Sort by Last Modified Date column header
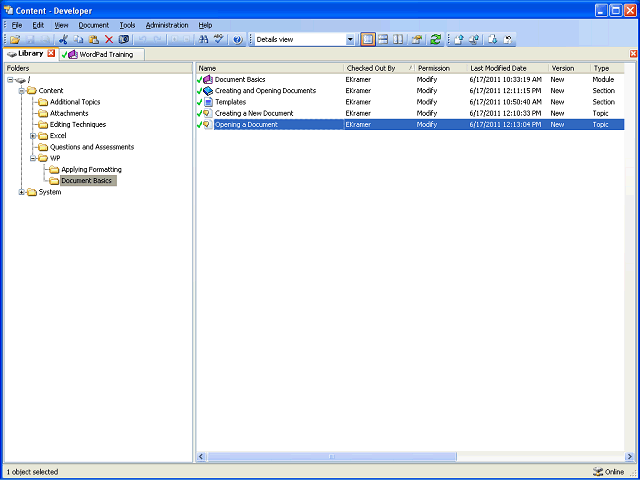Screen dimensions: 640x480 [508, 69]
